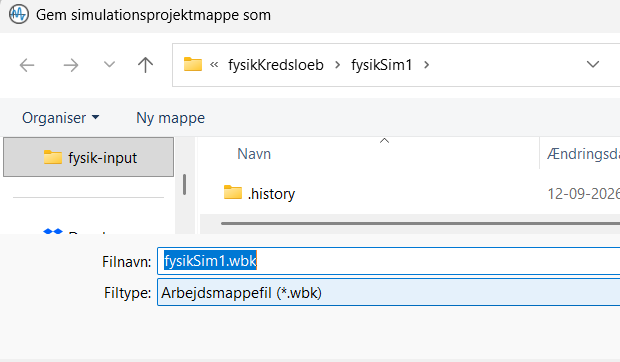Sort files by Navn column

[254, 154]
